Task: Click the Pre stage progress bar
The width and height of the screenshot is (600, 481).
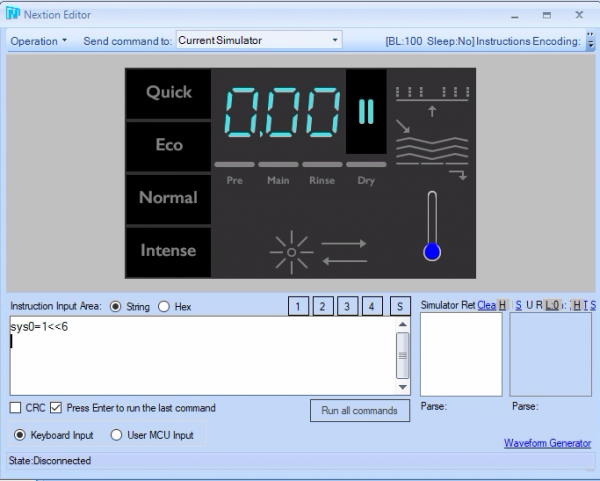Action: (x=235, y=165)
